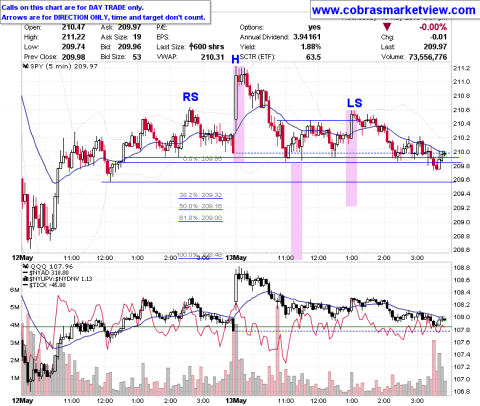480x406 pixels.
Task: Click the 'SPY (5 min) 209.97' chart legend
Action: 60,66
